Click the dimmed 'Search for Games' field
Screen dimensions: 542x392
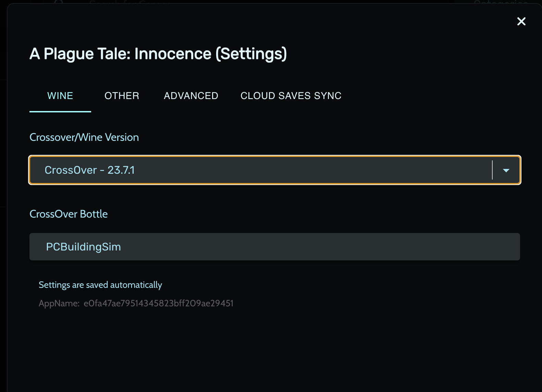(x=130, y=2)
